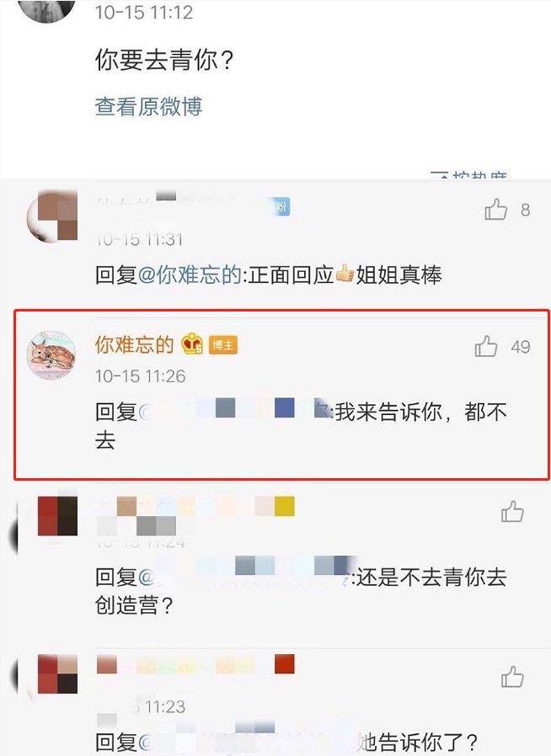Tap the blurred mention in 你难忘的's reply
The height and width of the screenshot is (756, 551).
point(235,410)
